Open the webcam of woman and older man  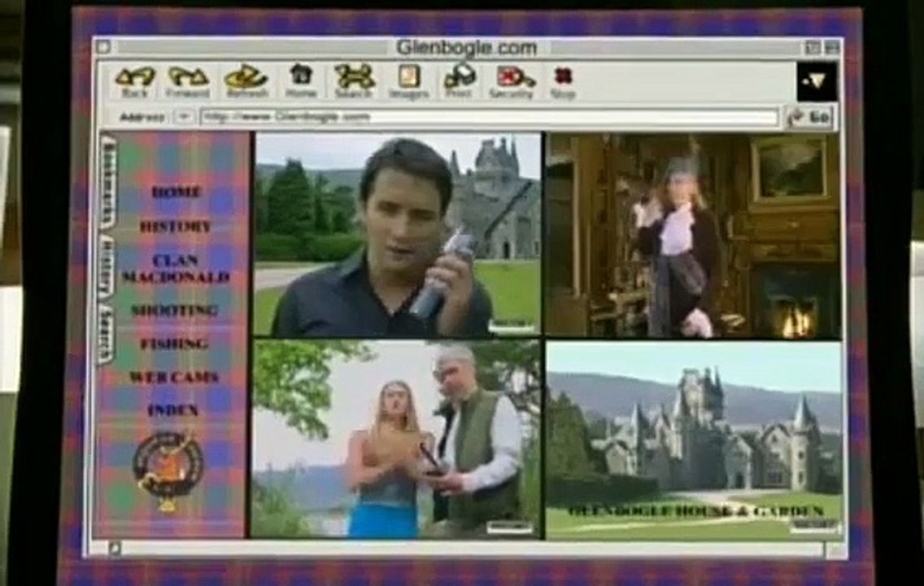click(397, 439)
